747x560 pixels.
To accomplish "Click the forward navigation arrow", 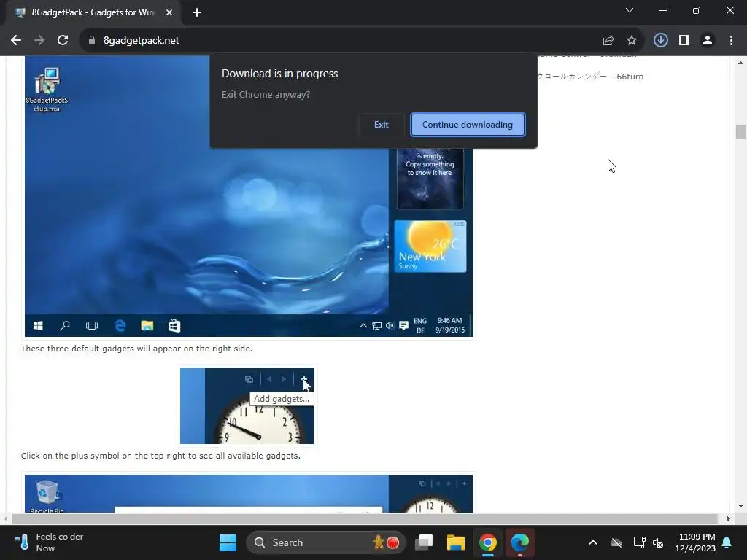I will point(39,41).
